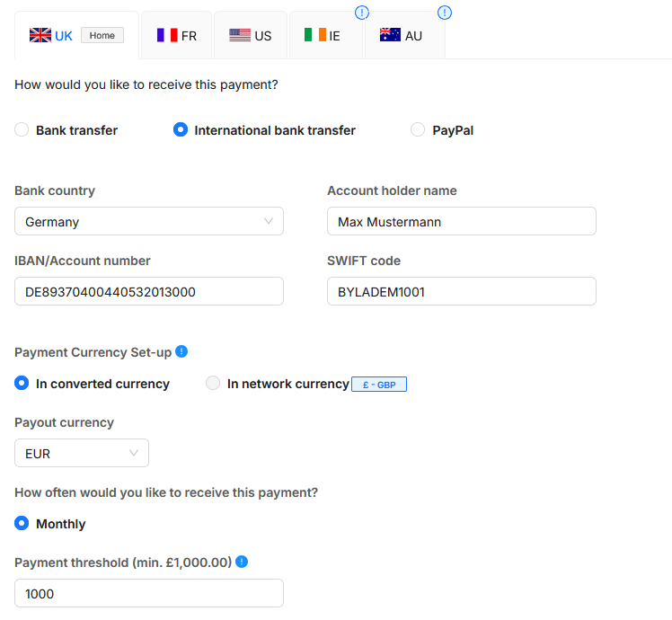Click the Australian flag icon

tap(390, 36)
